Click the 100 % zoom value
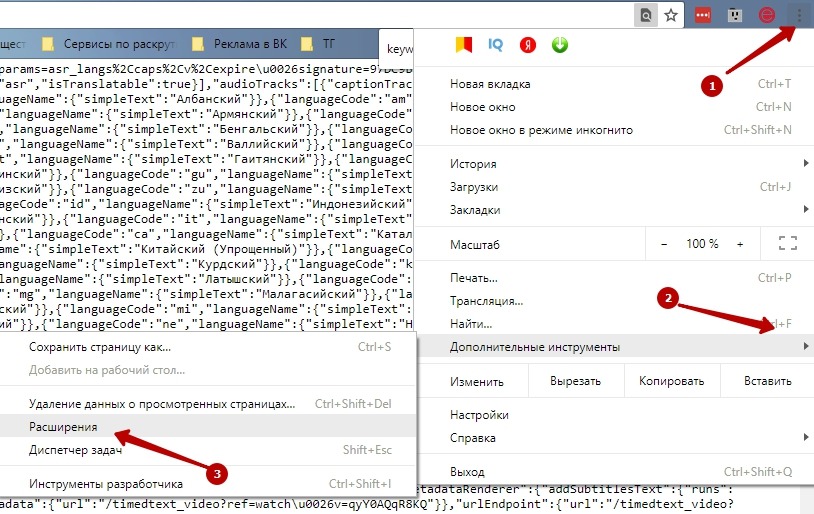 coord(702,244)
